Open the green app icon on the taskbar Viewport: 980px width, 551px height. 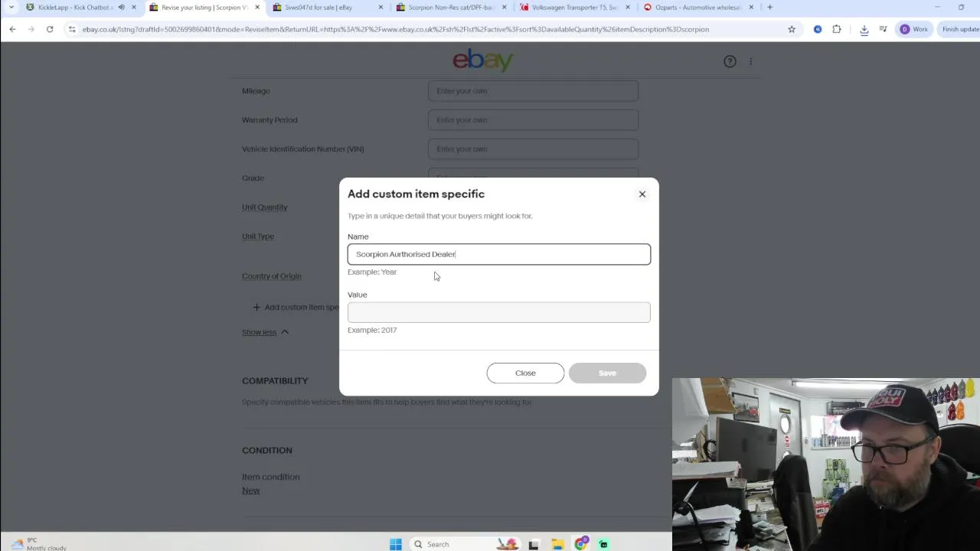[603, 544]
